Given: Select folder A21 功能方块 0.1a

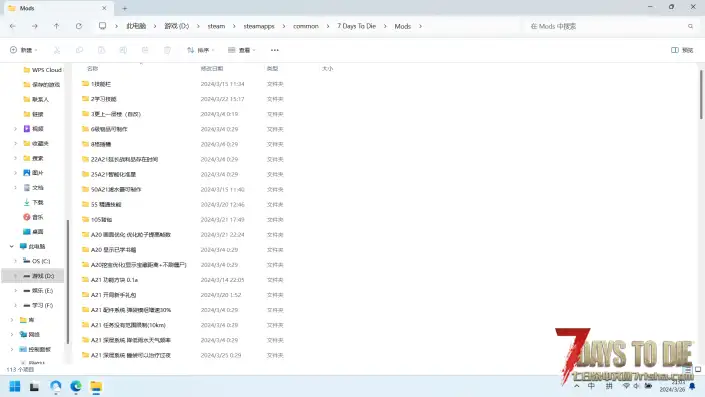Looking at the screenshot, I should click(114, 280).
